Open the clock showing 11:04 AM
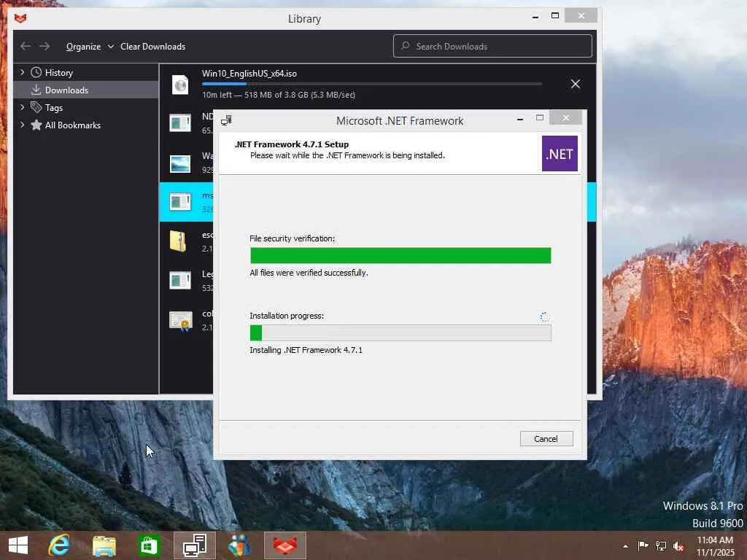The image size is (747, 560). tap(715, 546)
